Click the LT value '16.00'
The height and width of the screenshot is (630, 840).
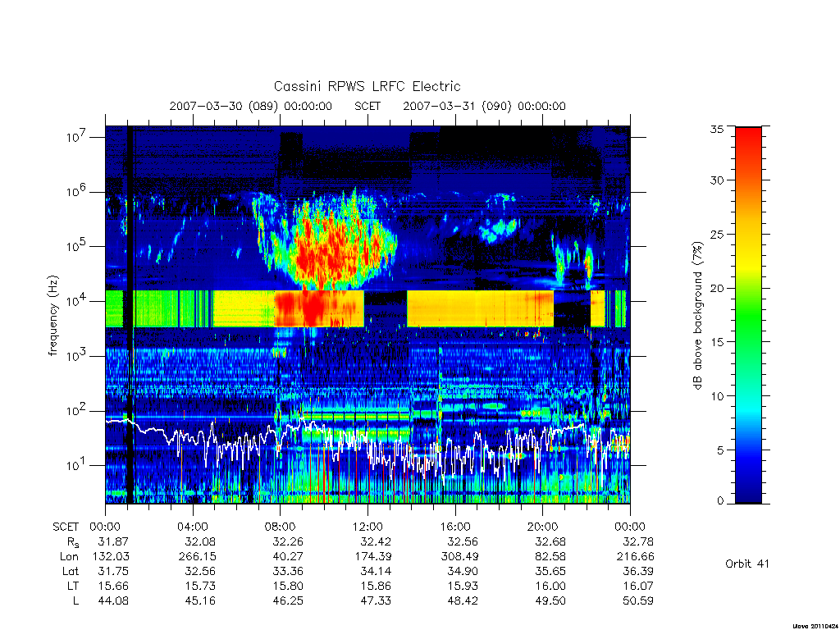[550, 586]
